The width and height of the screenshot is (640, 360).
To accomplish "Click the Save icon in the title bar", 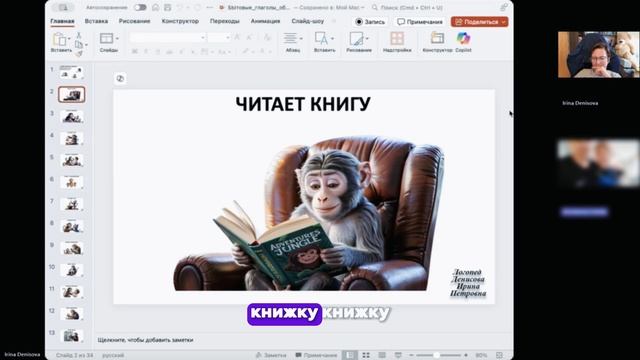I will [168, 7].
